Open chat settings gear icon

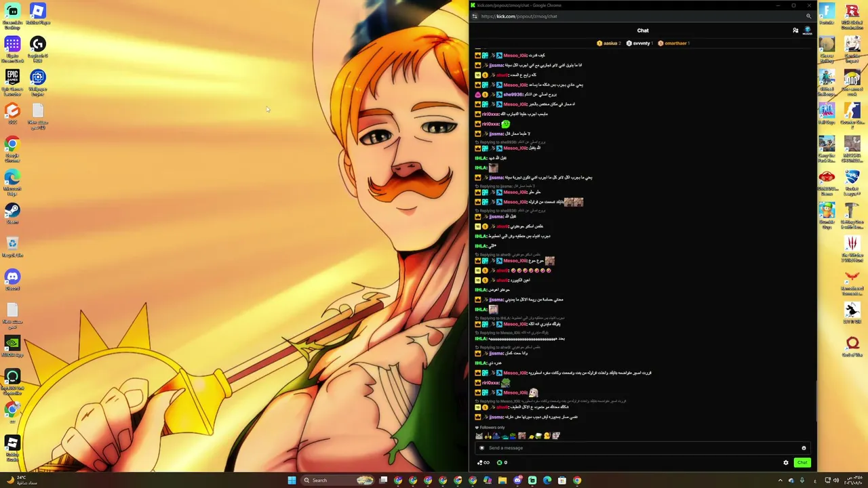point(786,463)
